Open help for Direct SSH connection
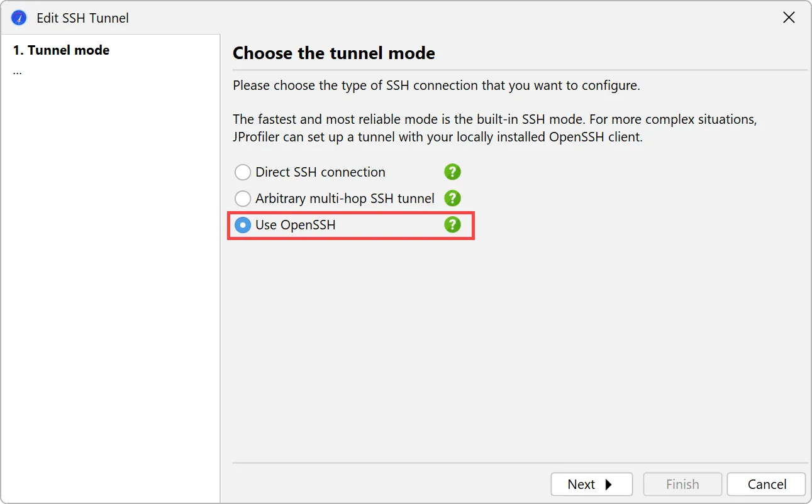This screenshot has width=812, height=504. 452,172
